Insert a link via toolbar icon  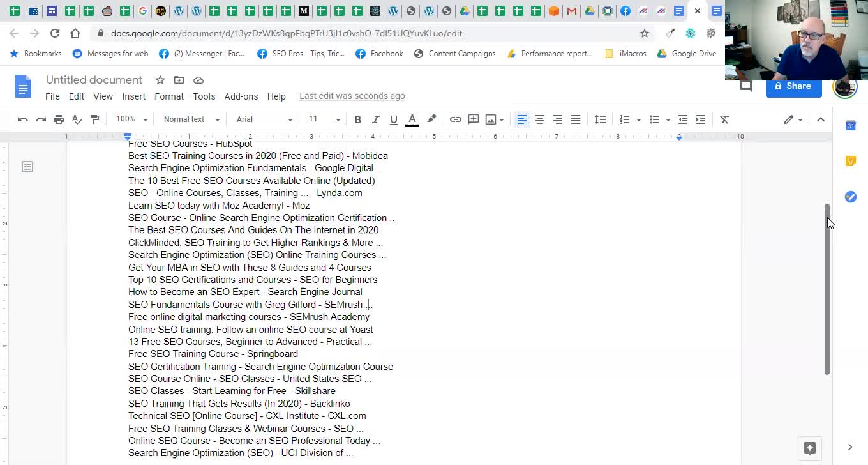coord(455,119)
